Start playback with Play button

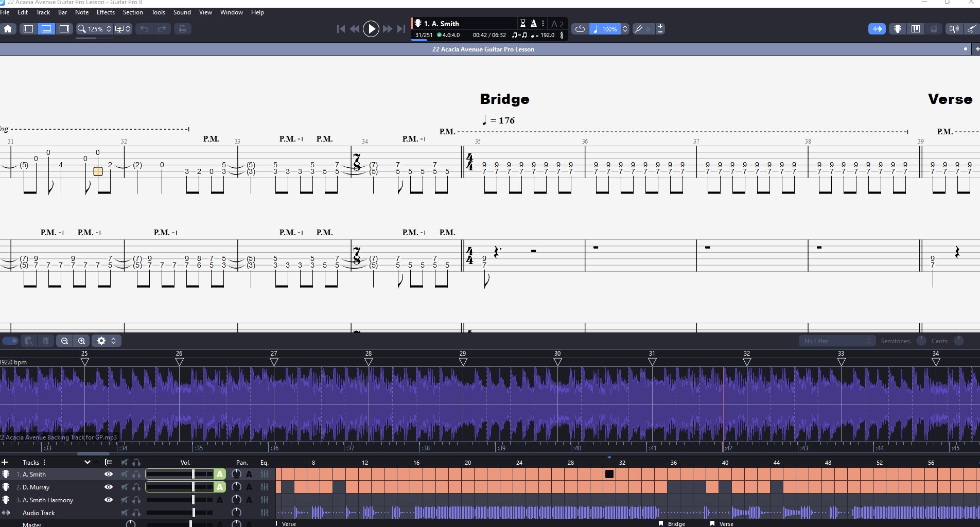(371, 29)
